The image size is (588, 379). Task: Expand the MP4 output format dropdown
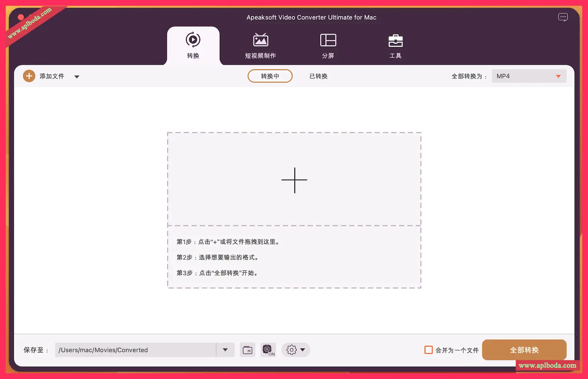click(558, 76)
